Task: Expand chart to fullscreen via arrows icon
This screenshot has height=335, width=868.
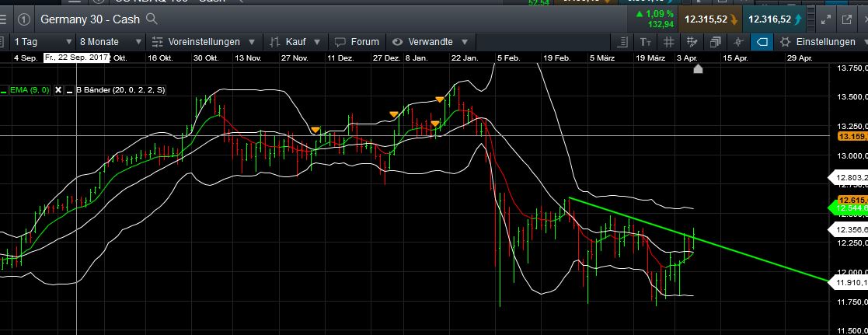Action: click(826, 19)
